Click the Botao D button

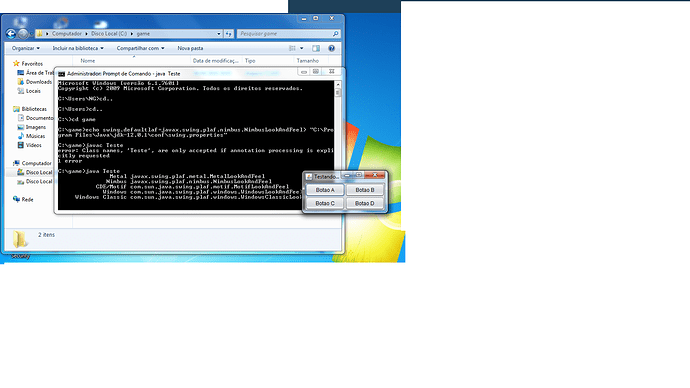(x=365, y=203)
